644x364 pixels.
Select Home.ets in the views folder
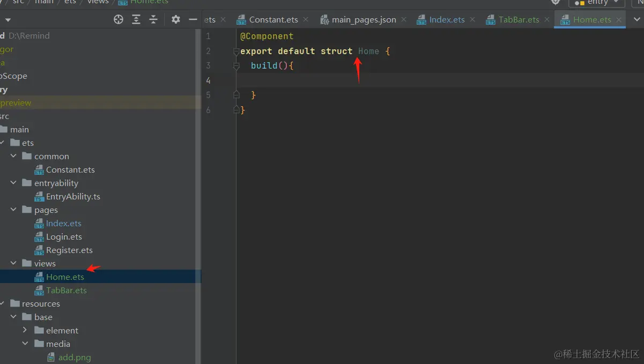[65, 277]
